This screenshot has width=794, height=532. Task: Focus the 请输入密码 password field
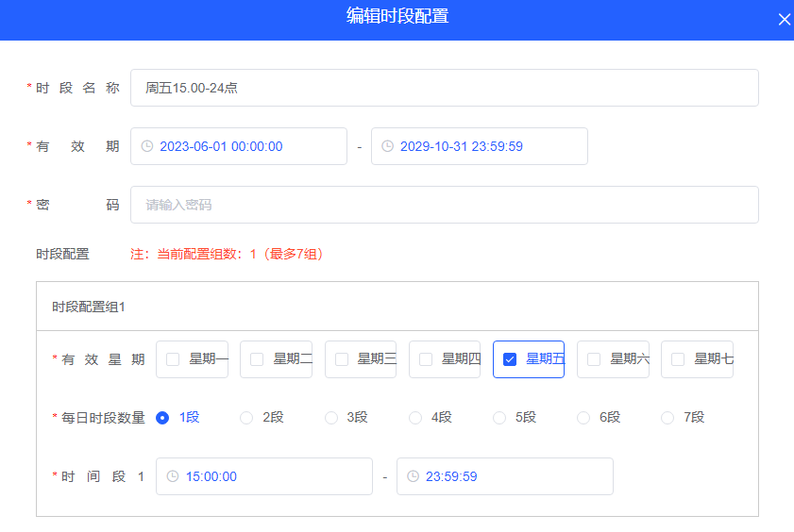[444, 205]
